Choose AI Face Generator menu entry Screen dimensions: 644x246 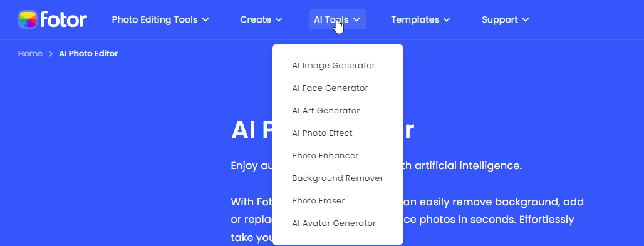click(x=330, y=88)
